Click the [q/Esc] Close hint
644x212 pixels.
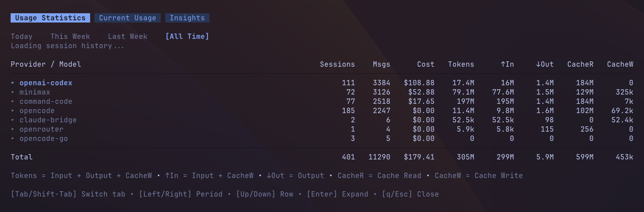[x=410, y=194]
